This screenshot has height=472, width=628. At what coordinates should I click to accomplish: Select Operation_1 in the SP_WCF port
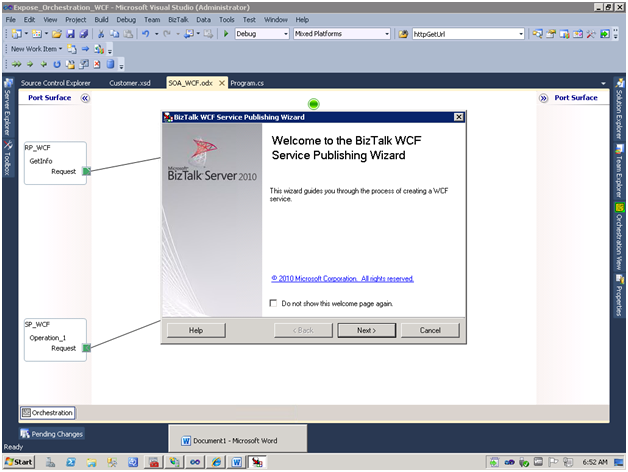[47, 338]
